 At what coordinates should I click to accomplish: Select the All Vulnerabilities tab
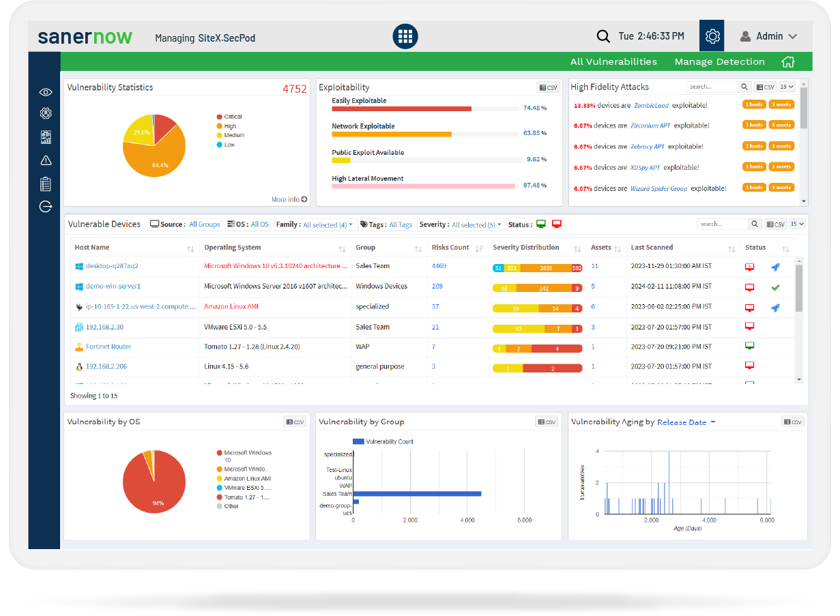pyautogui.click(x=613, y=61)
